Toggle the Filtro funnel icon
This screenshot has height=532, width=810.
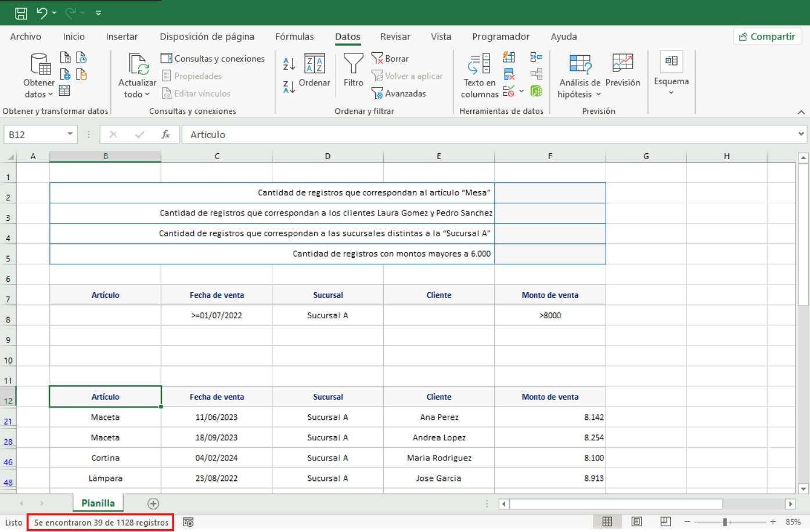pos(353,63)
